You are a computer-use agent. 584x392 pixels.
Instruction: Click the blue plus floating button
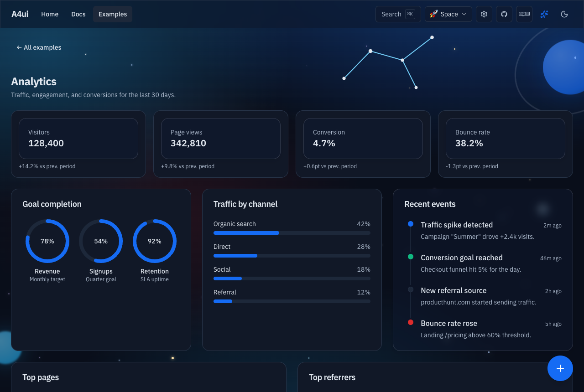click(x=560, y=368)
